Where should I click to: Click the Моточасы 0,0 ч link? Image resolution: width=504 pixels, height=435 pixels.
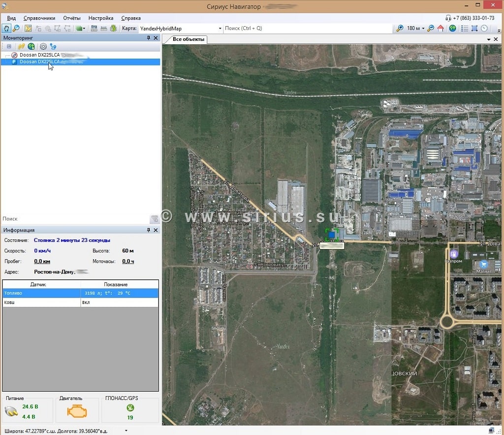(x=128, y=262)
